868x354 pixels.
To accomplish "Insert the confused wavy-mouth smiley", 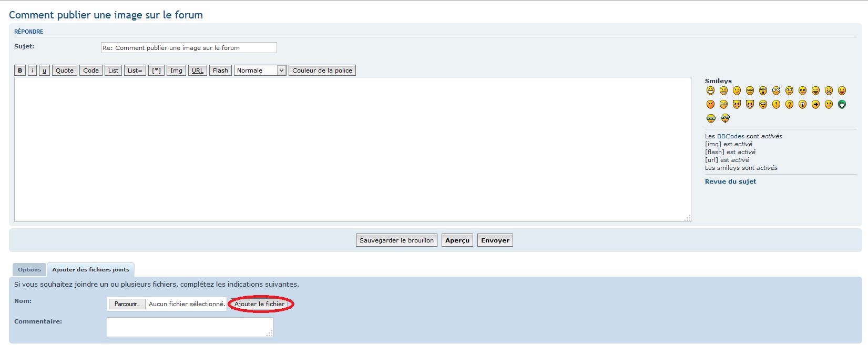I will (x=790, y=91).
